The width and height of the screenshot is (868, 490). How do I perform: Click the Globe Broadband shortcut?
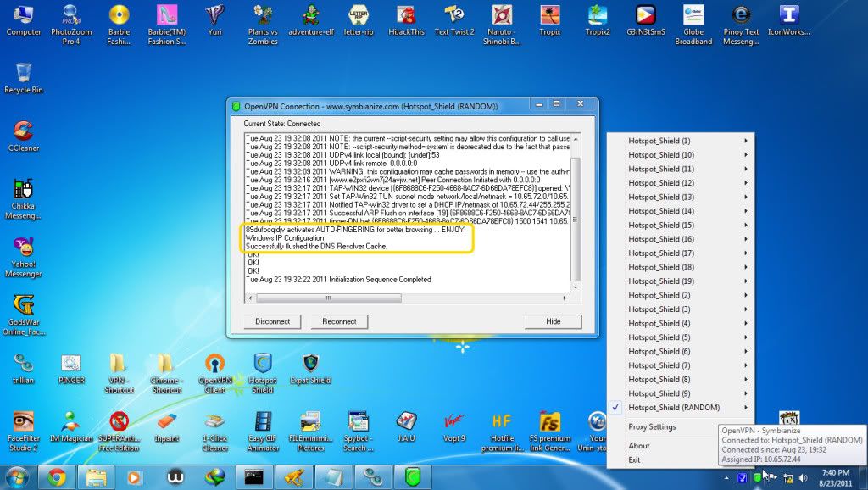pyautogui.click(x=693, y=25)
